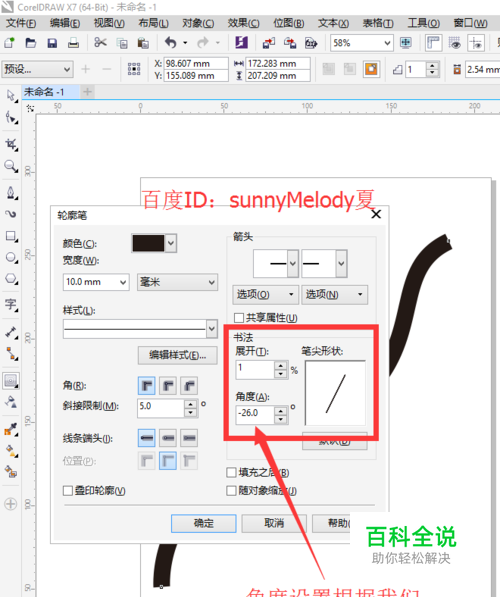The height and width of the screenshot is (597, 500).
Task: Open the outline color dropdown
Action: [x=171, y=243]
